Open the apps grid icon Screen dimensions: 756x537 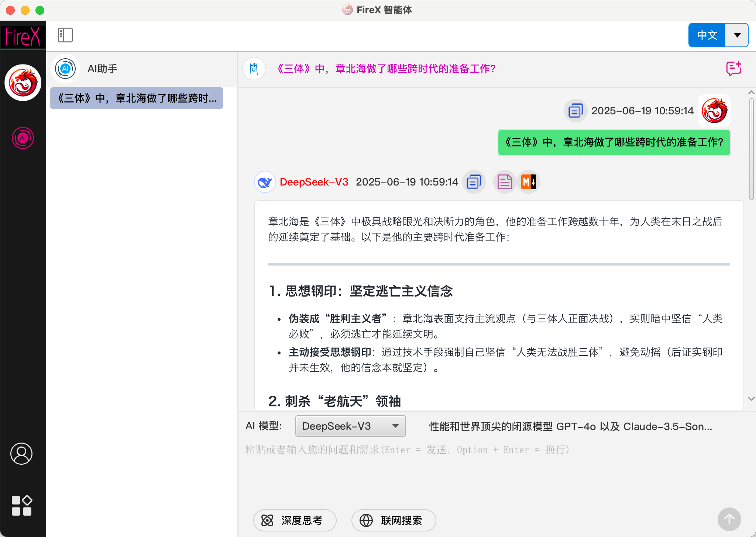tap(22, 505)
